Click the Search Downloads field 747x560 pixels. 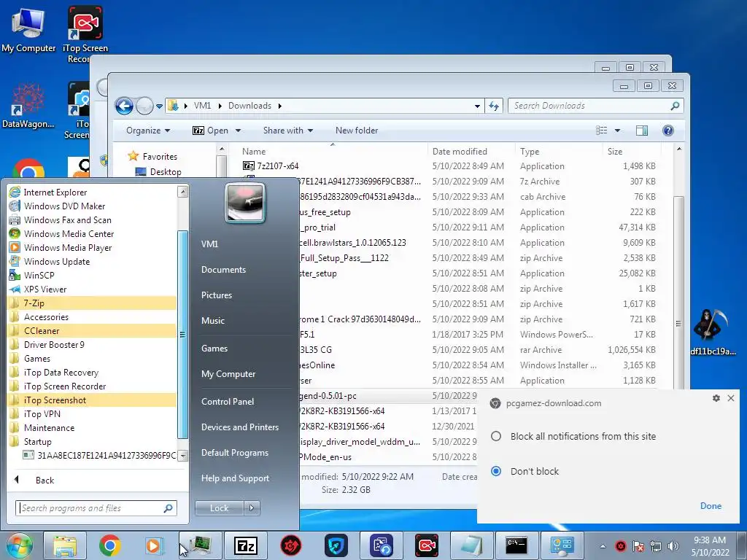point(595,106)
